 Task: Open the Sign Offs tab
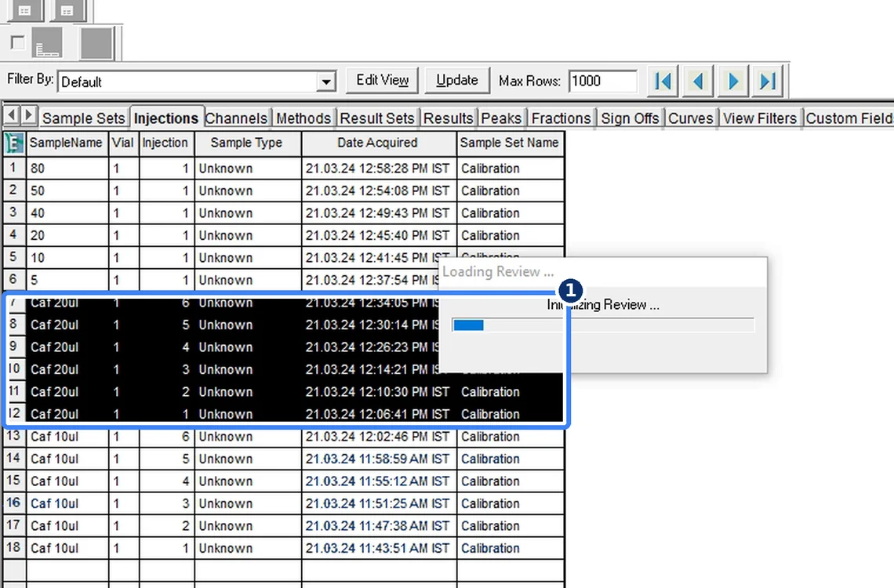(630, 118)
